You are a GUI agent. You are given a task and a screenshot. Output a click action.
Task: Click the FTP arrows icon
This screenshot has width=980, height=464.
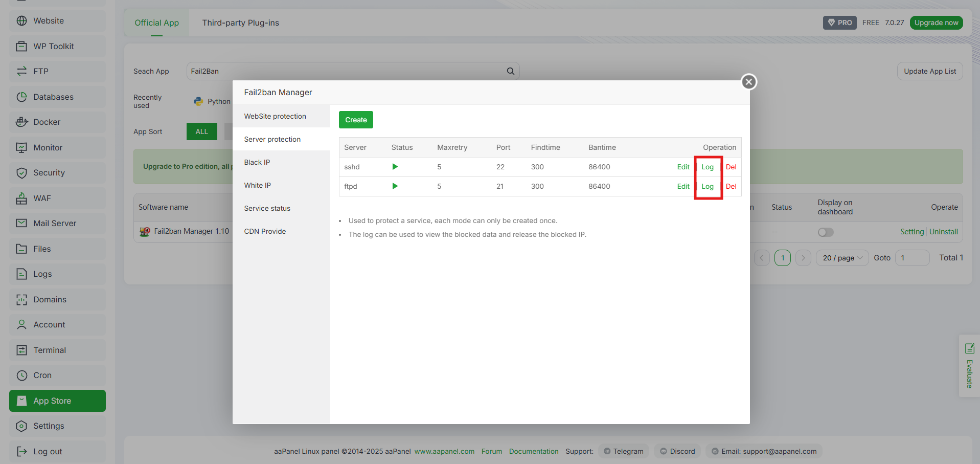pos(21,72)
